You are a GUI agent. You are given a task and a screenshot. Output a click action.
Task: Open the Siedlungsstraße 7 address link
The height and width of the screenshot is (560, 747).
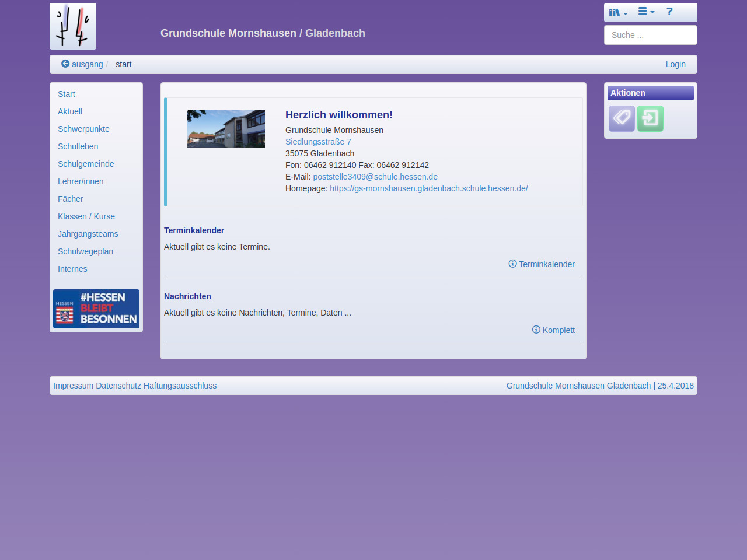[x=318, y=142]
